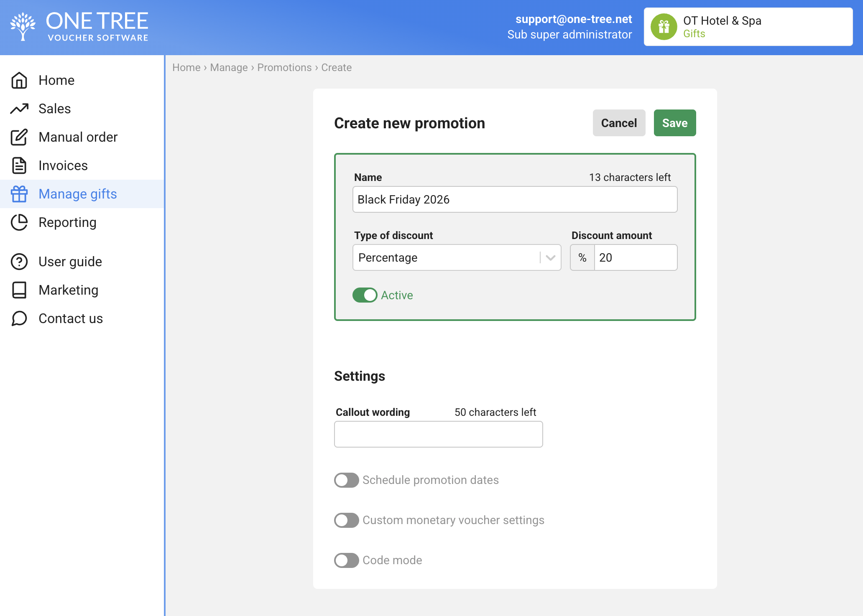
Task: Enable Custom monetary voucher settings toggle
Action: tap(346, 520)
